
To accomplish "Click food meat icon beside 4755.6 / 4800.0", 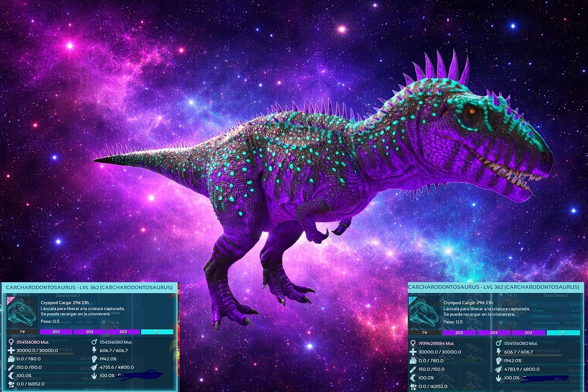I will click(x=94, y=367).
